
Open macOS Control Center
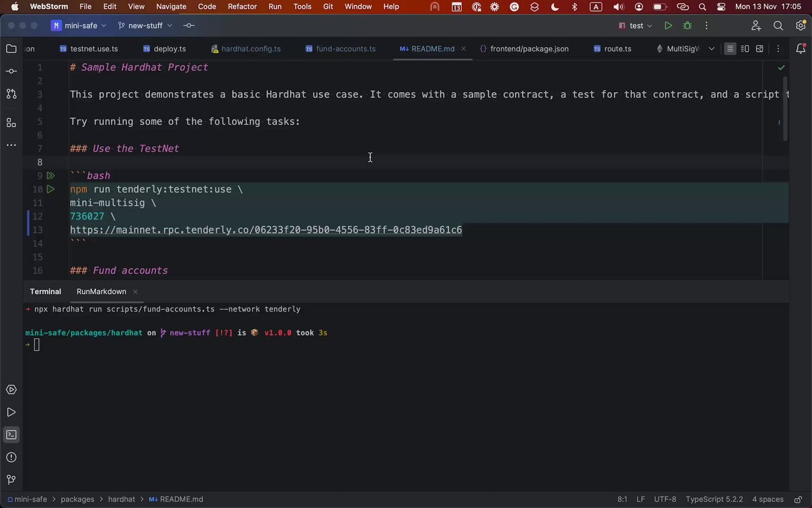[721, 7]
